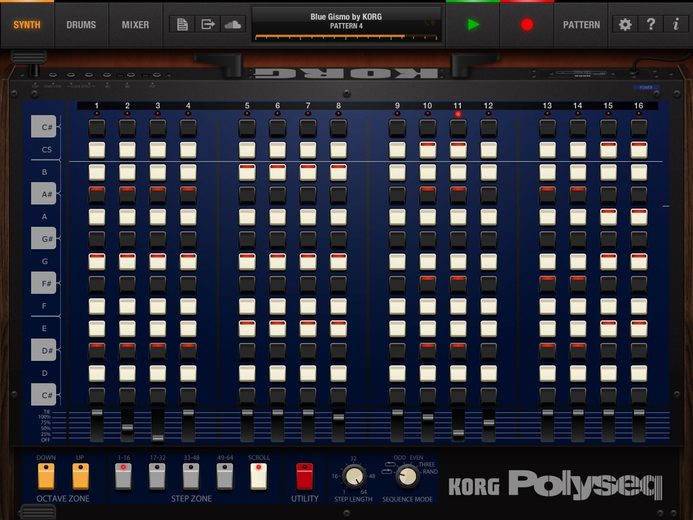Screen dimensions: 693x520
Task: Click the song progress bar under PATTERN 4
Action: pyautogui.click(x=346, y=37)
